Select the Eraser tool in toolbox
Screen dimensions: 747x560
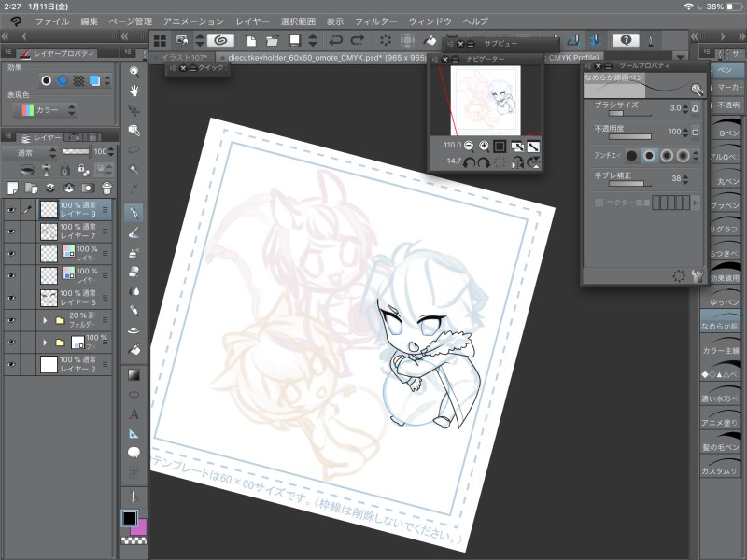pyautogui.click(x=134, y=272)
